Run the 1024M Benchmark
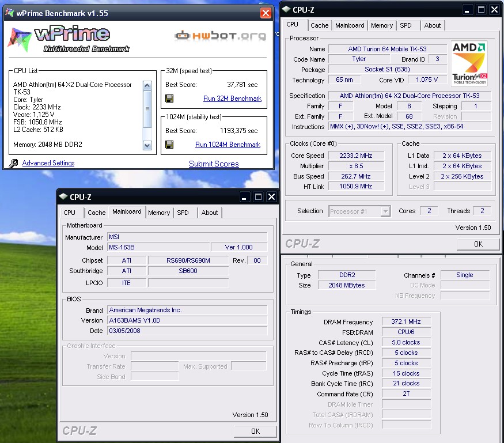 (228, 145)
